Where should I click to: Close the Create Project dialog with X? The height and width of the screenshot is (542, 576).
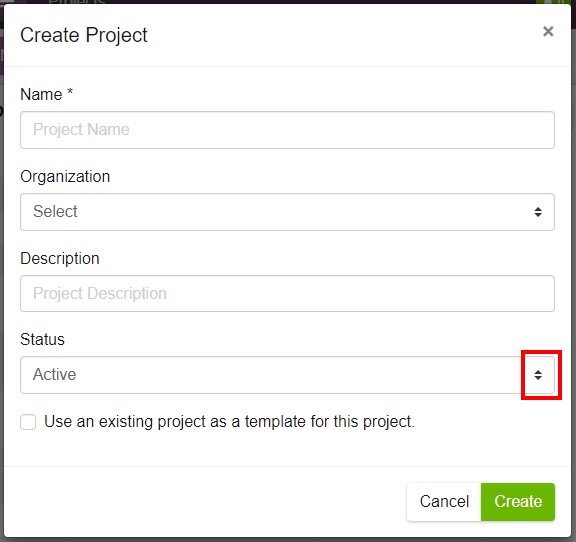(548, 32)
